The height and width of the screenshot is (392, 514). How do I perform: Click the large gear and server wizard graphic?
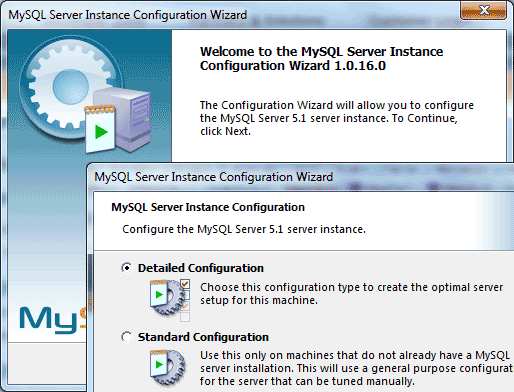[85, 94]
